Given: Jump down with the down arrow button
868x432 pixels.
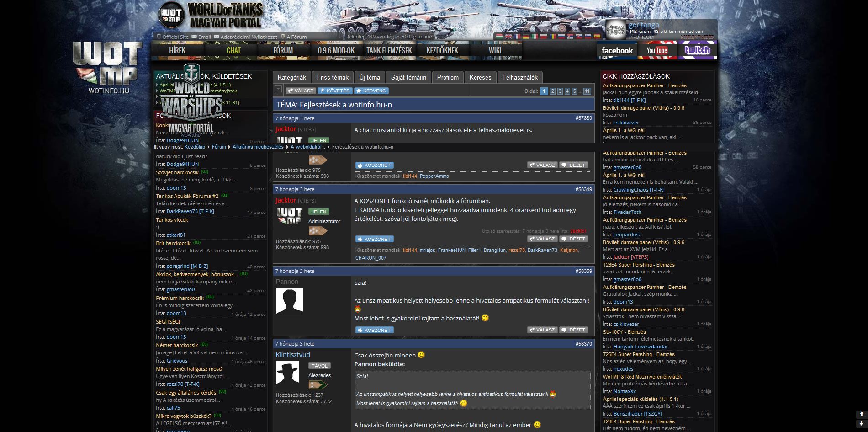Looking at the screenshot, I should point(861,424).
